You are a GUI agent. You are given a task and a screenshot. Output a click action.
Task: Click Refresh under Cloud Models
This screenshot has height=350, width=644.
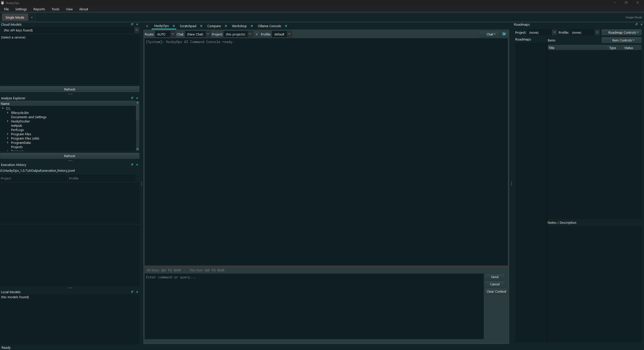click(x=70, y=89)
